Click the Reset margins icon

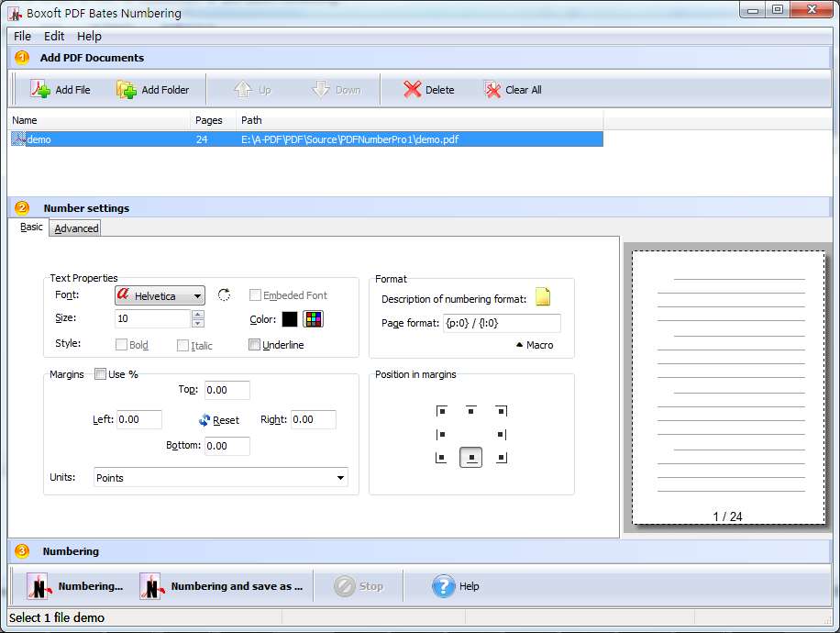pyautogui.click(x=204, y=420)
